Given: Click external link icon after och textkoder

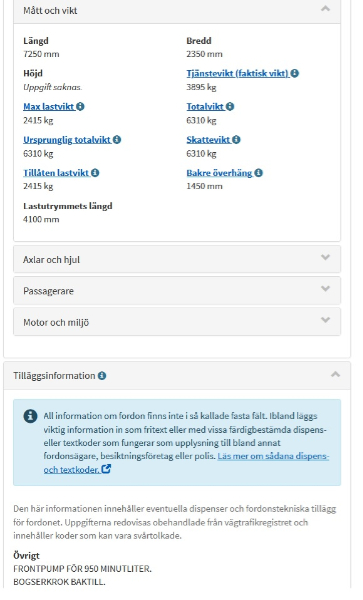Looking at the screenshot, I should coord(106,469).
